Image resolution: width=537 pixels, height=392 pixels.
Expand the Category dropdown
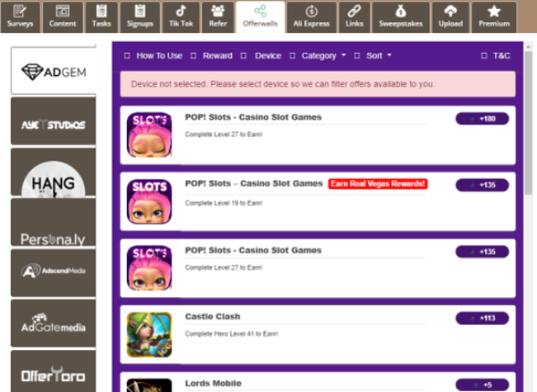[323, 55]
